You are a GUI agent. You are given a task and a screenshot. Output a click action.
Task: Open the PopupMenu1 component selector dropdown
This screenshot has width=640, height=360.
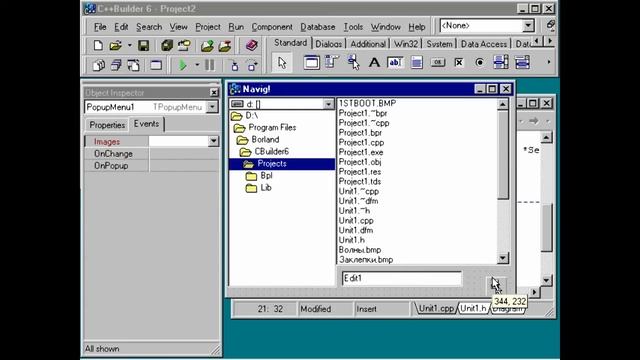pos(212,107)
